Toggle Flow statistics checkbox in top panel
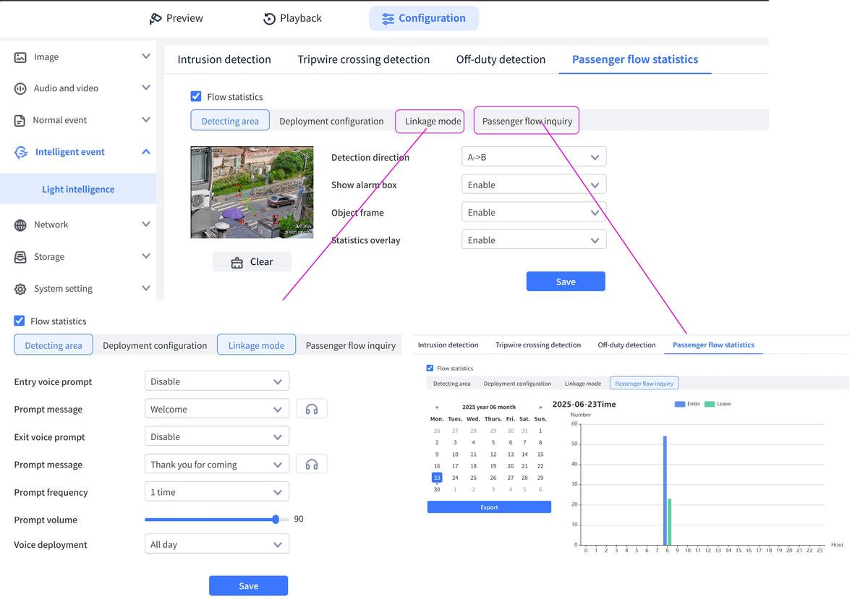Viewport: 868px width, 600px height. coord(196,96)
